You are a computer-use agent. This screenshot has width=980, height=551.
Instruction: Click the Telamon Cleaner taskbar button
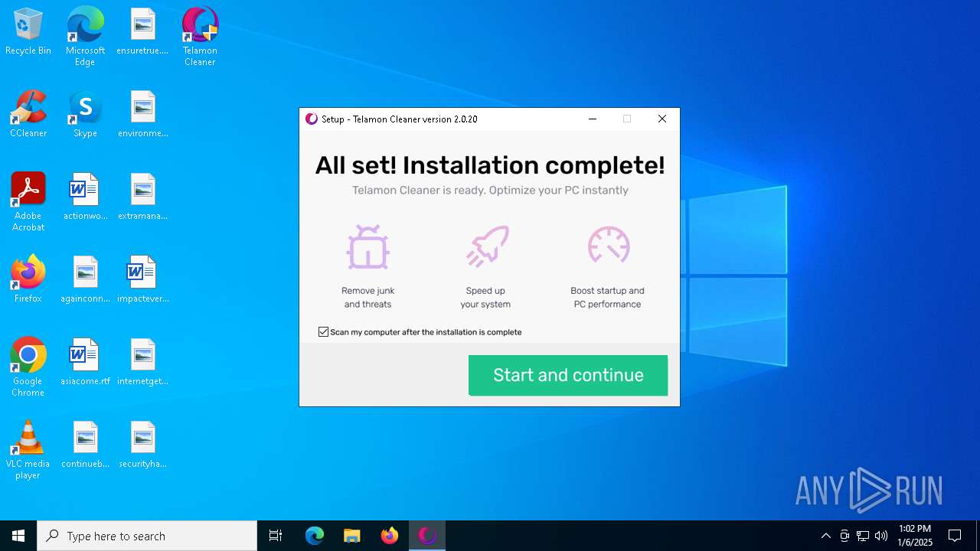click(427, 536)
